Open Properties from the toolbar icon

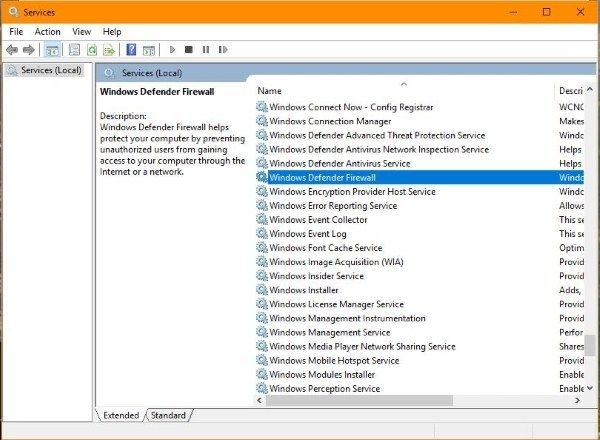point(73,49)
